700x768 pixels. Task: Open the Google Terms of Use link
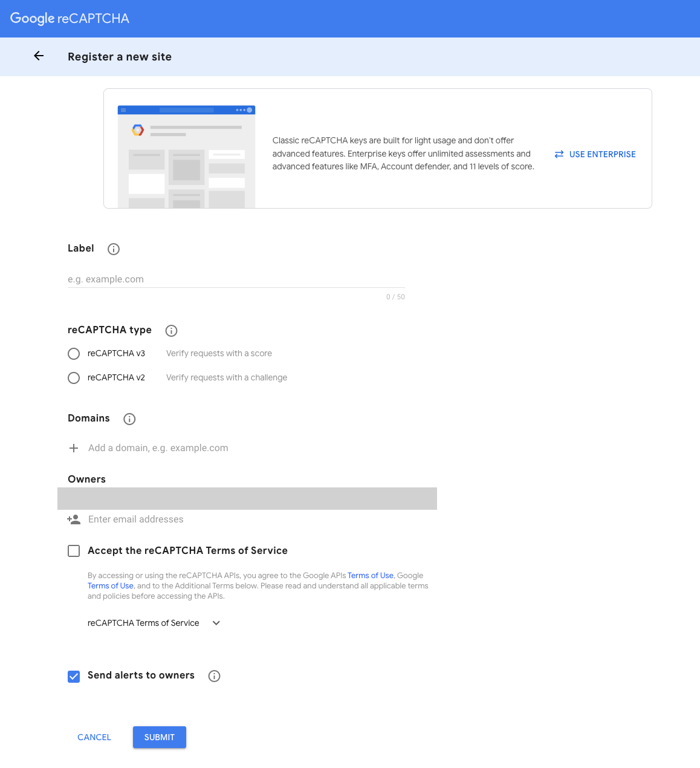(111, 586)
